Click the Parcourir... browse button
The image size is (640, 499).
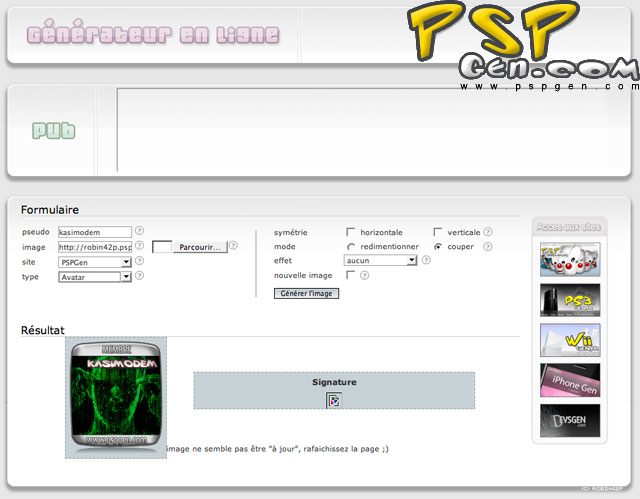(200, 247)
